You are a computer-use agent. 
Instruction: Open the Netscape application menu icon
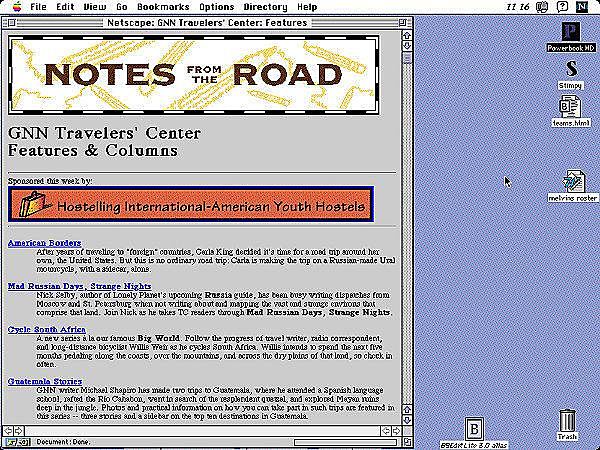pos(582,7)
